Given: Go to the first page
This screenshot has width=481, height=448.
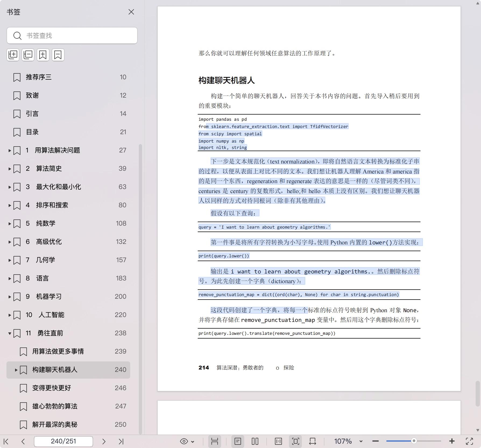Looking at the screenshot, I should click(x=6, y=441).
